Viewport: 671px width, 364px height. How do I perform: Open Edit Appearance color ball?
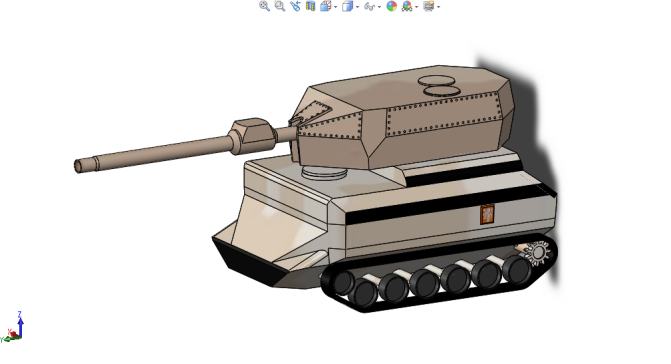click(392, 6)
